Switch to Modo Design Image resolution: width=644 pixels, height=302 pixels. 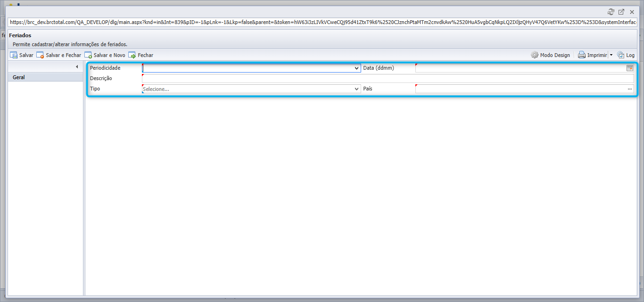point(550,55)
